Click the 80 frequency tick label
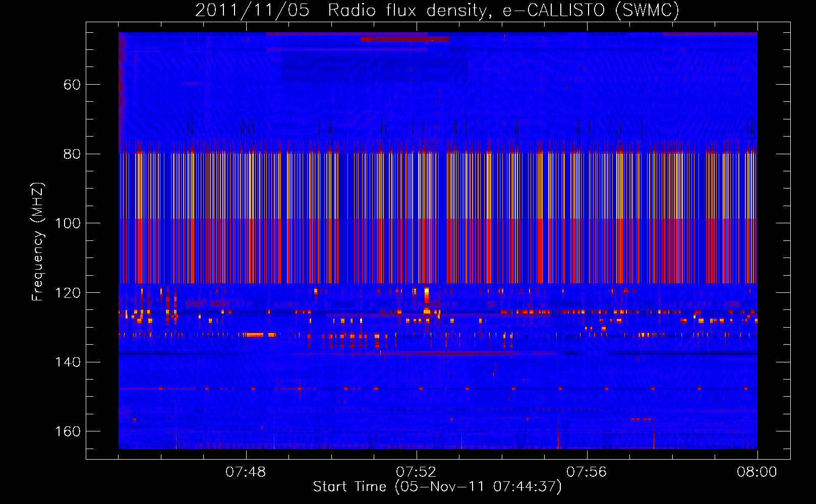 (x=72, y=154)
